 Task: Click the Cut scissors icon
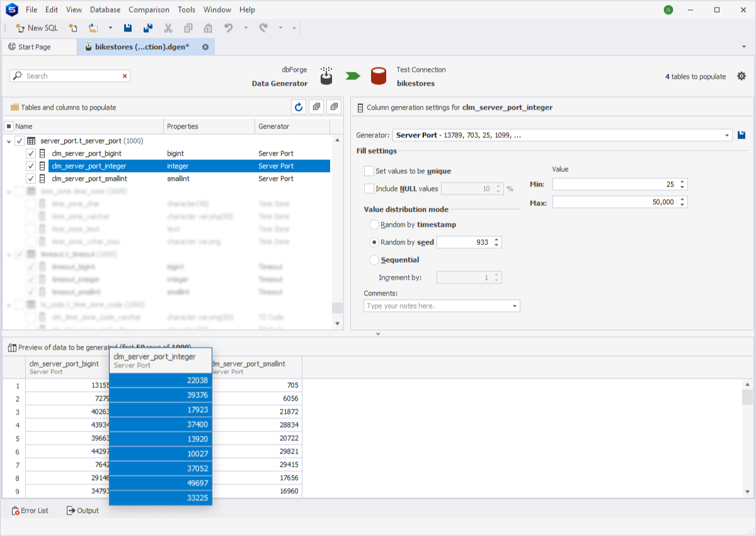click(168, 28)
